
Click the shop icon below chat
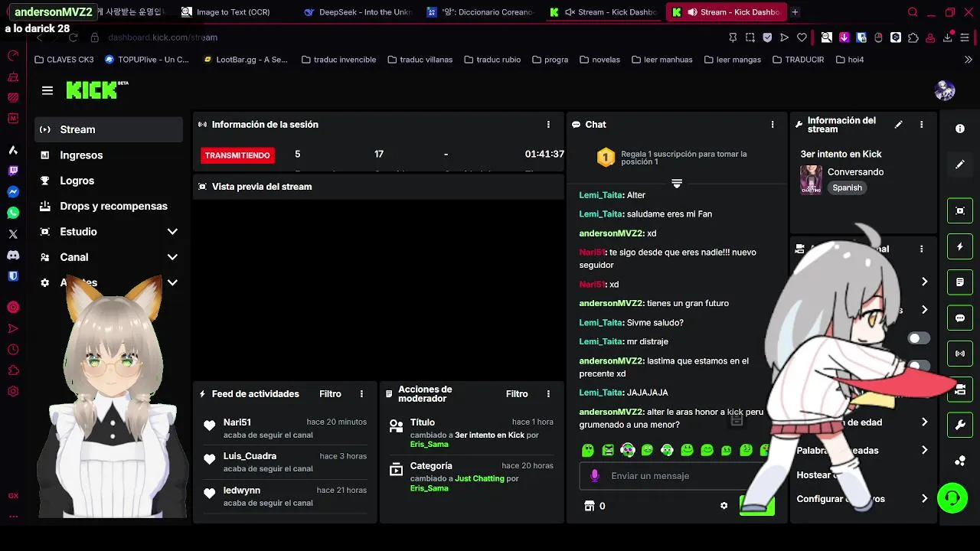[x=589, y=506]
